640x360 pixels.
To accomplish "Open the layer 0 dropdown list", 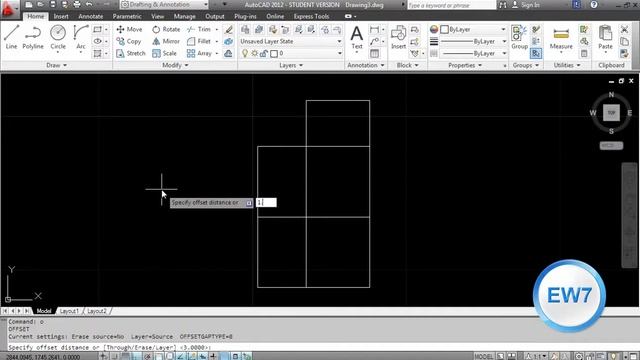I will point(291,53).
